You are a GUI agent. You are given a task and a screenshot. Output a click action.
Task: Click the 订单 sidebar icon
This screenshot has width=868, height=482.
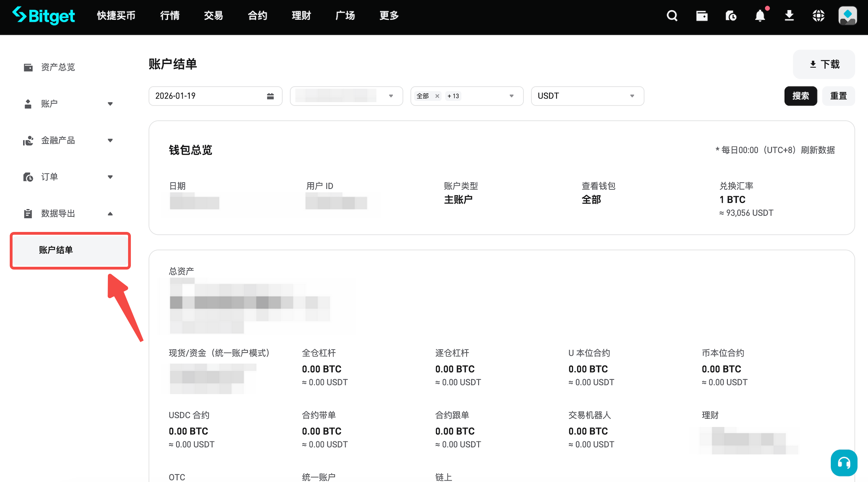[28, 177]
